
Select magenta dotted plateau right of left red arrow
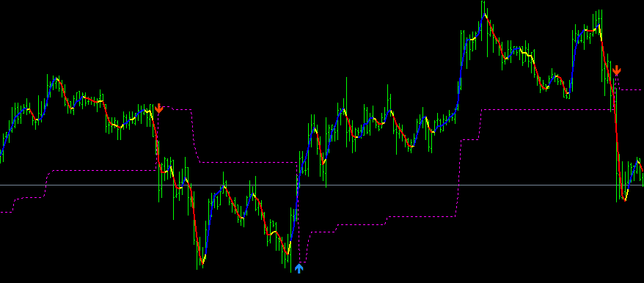coord(178,109)
